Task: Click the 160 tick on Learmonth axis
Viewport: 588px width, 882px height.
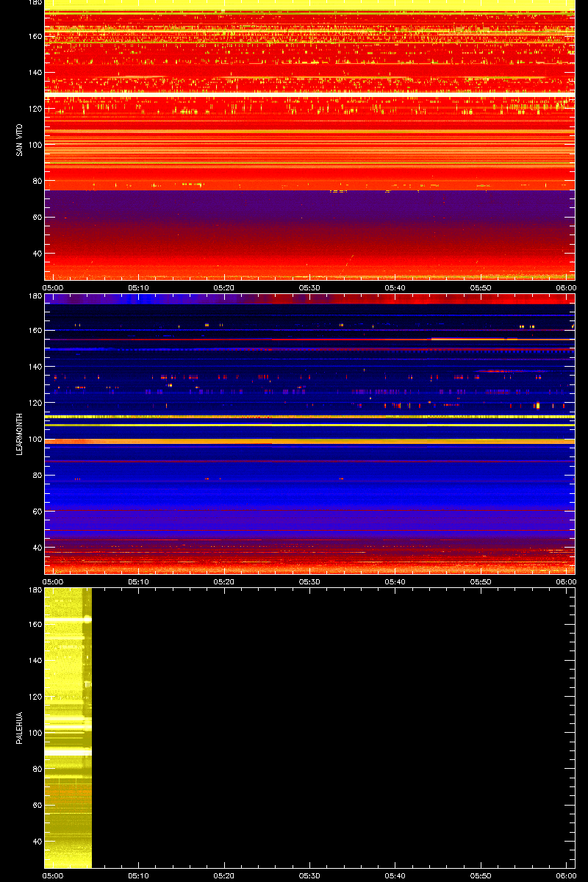Action: tap(35, 330)
